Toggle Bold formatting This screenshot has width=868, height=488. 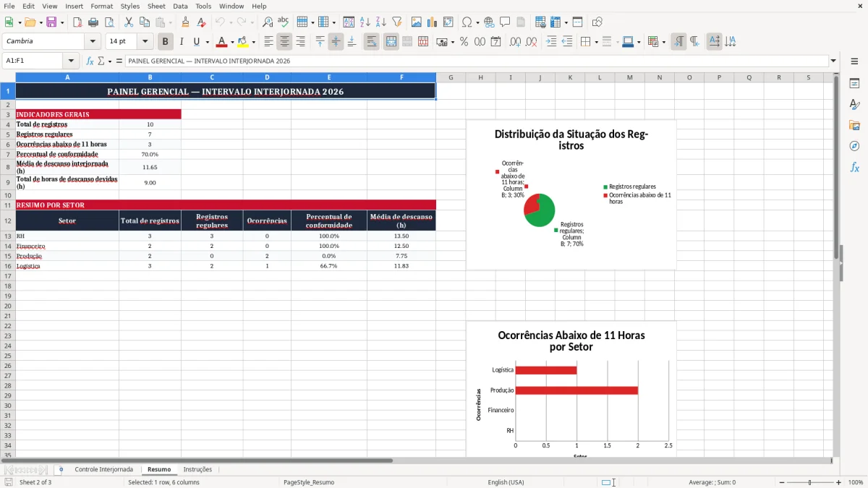tap(166, 42)
